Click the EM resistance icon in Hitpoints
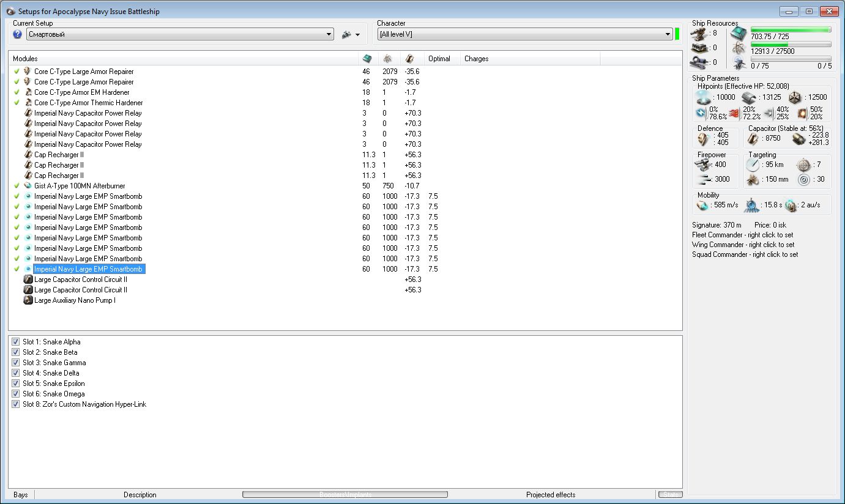This screenshot has height=504, width=845. click(702, 113)
